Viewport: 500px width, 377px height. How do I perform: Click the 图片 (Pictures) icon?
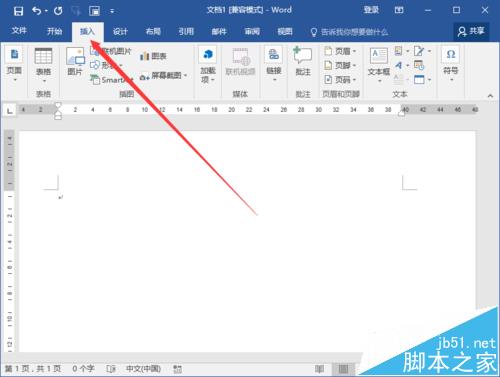pos(75,62)
